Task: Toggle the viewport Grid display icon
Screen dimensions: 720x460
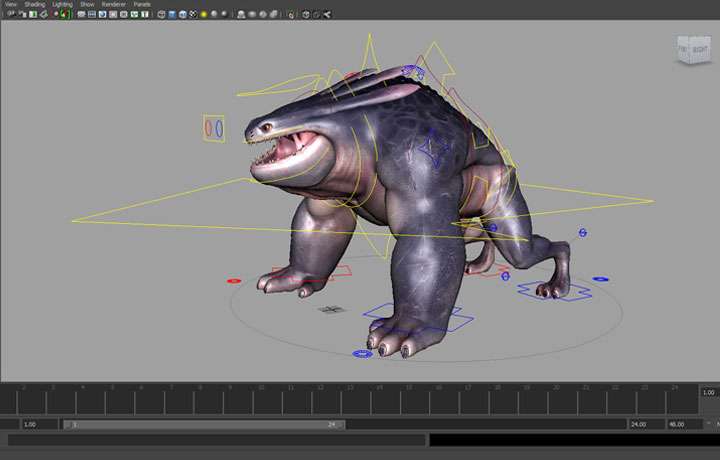Action: 81,14
